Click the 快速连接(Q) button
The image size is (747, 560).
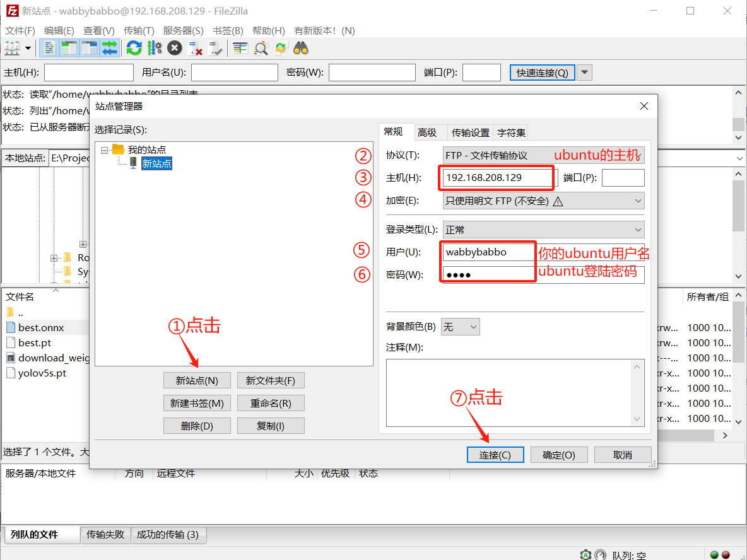(x=542, y=73)
